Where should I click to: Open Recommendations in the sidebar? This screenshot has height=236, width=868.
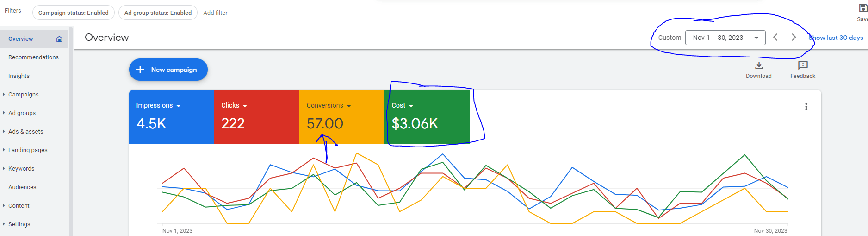tap(33, 57)
